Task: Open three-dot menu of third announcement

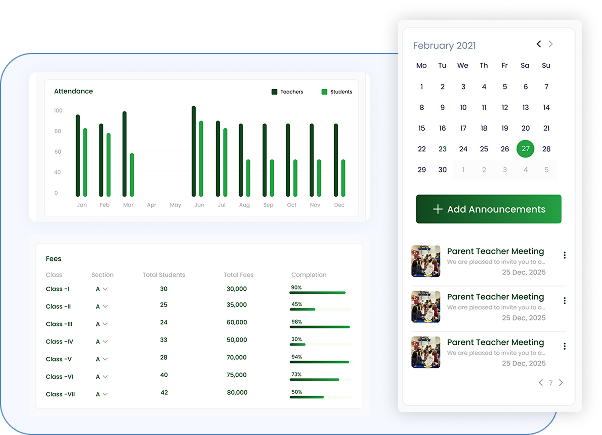Action: 564,347
